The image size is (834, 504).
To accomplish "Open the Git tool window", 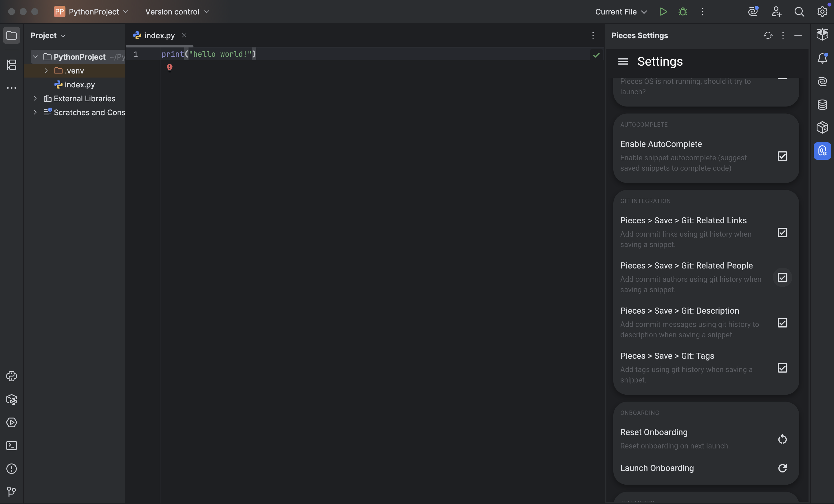I will click(12, 492).
